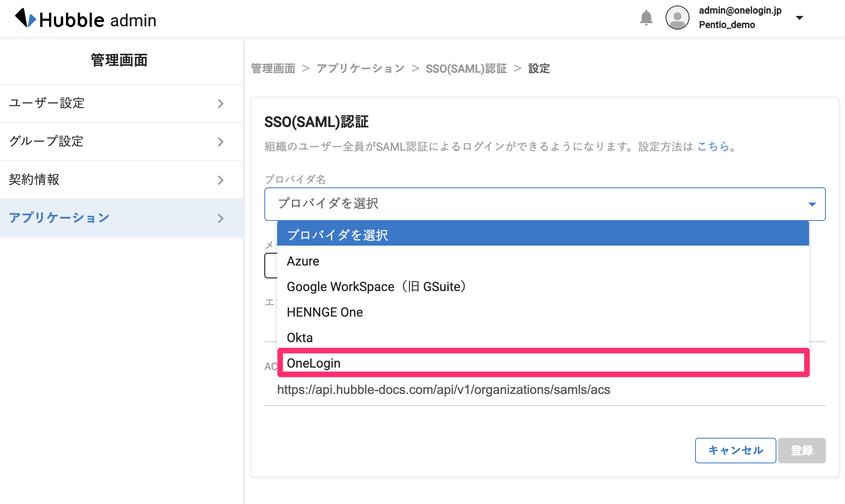Go to 管理画面 breadcrumb
845x504 pixels.
tap(273, 69)
